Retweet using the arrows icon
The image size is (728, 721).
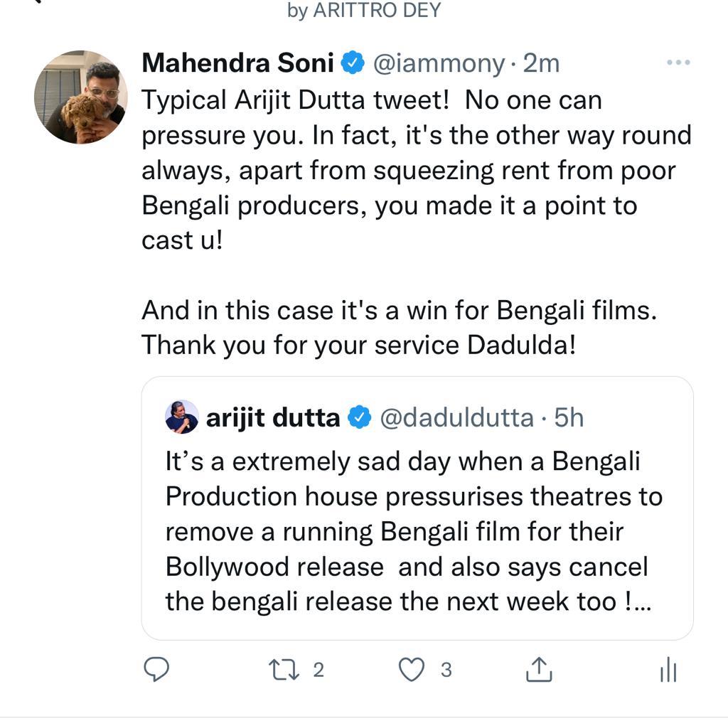pos(284,670)
